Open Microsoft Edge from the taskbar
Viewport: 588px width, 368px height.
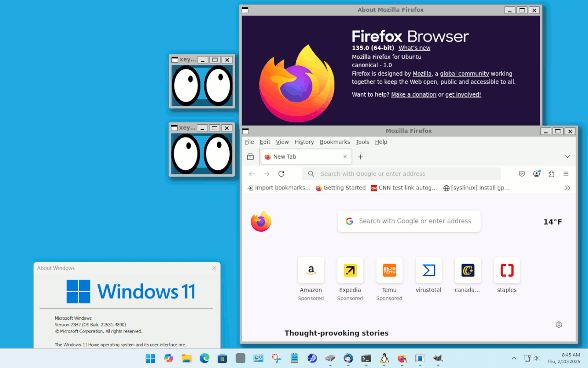[204, 358]
